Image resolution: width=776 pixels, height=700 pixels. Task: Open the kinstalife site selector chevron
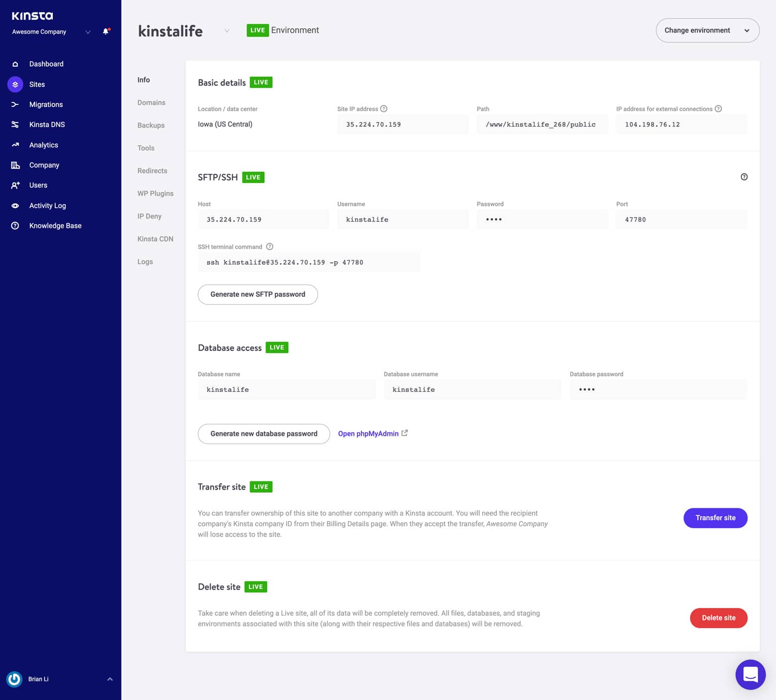[227, 31]
